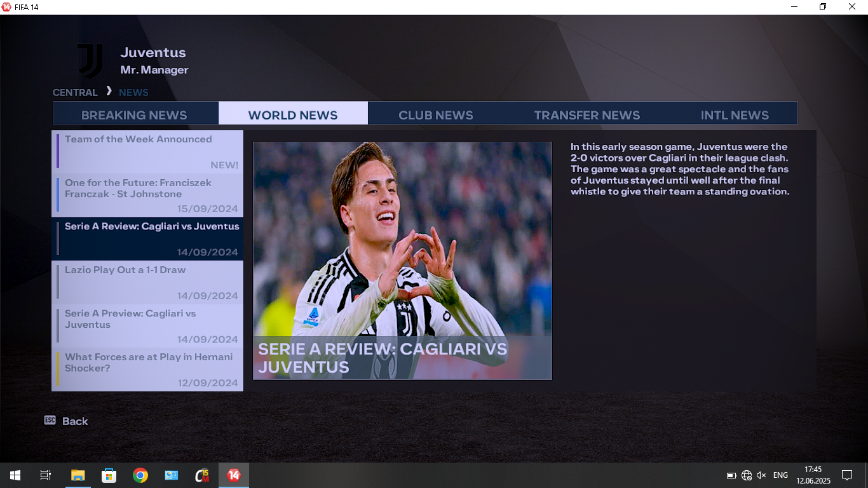This screenshot has height=488, width=868.
Task: Click the Juventus club crest logo
Action: click(x=90, y=61)
